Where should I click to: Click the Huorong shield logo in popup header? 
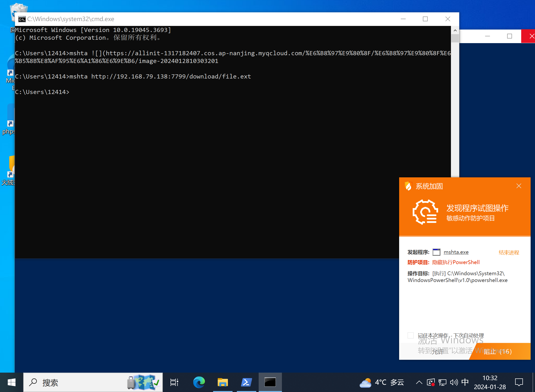[408, 186]
